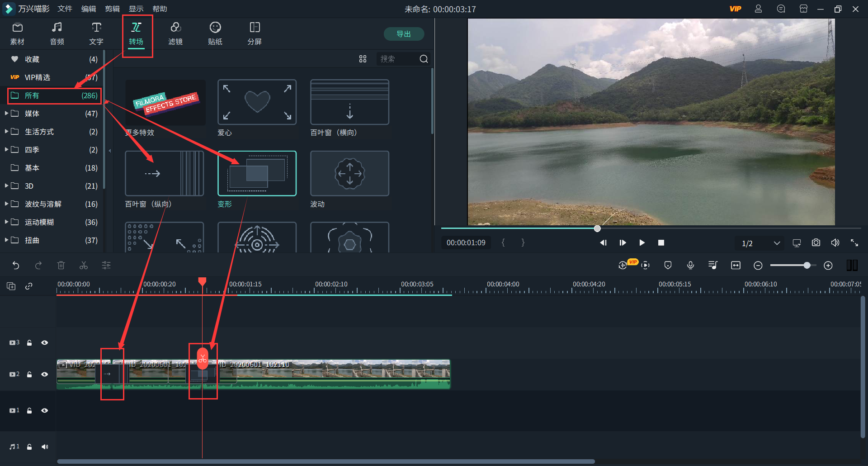Click the microphone voiceover record icon
The width and height of the screenshot is (868, 466).
(x=690, y=266)
